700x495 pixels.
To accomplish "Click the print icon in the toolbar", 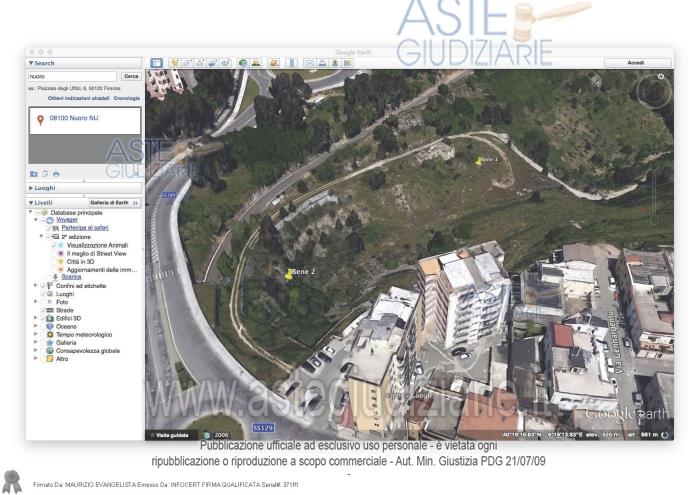I will coord(322,63).
